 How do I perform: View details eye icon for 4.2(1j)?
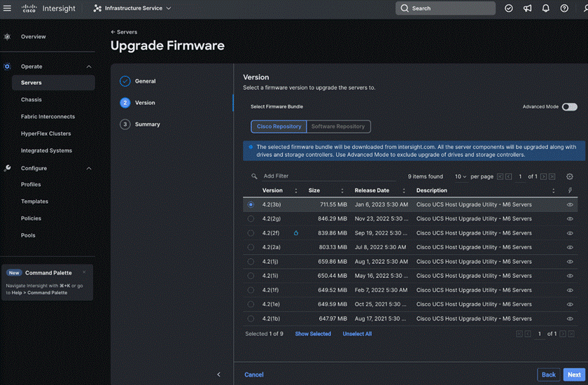coord(570,262)
